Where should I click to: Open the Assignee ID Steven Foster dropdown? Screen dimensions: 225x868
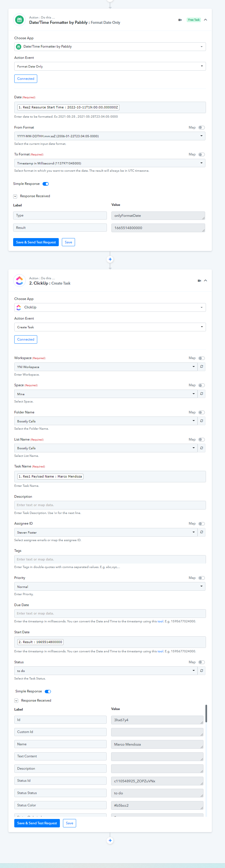[x=106, y=532]
